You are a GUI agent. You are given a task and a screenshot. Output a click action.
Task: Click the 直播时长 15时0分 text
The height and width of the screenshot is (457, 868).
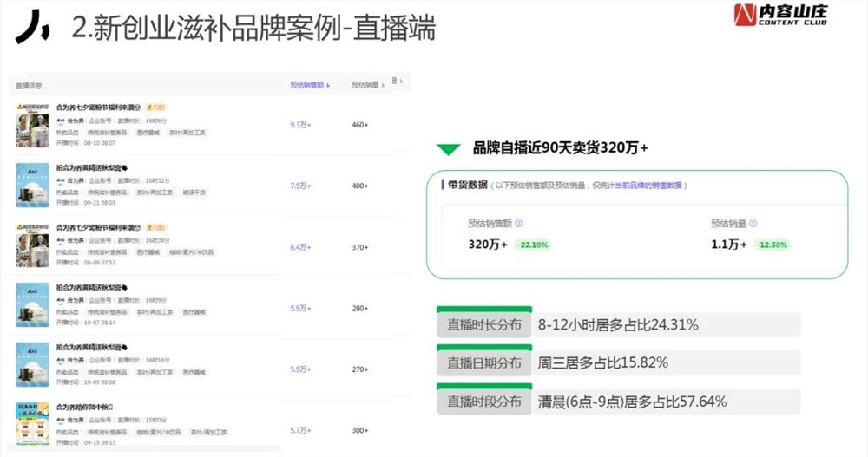point(142,421)
